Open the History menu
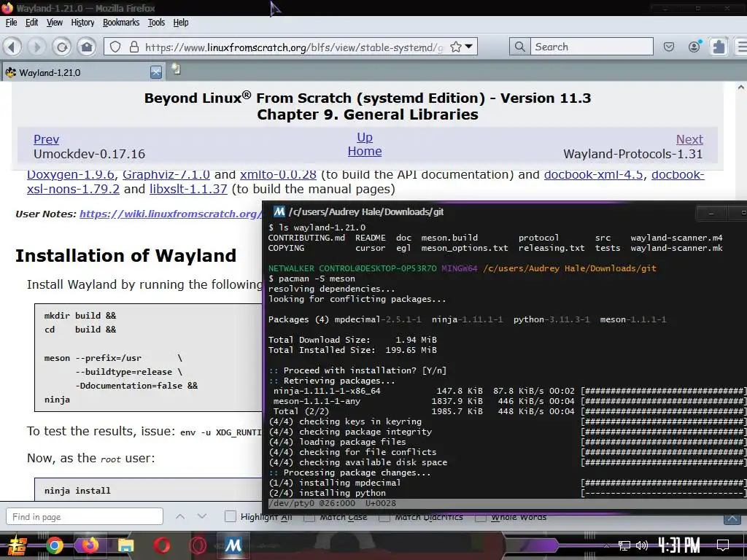 coord(82,23)
